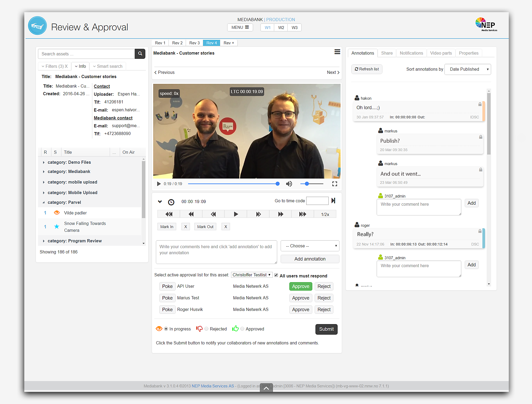
Task: Enter fullscreen video mode
Action: [x=334, y=184]
